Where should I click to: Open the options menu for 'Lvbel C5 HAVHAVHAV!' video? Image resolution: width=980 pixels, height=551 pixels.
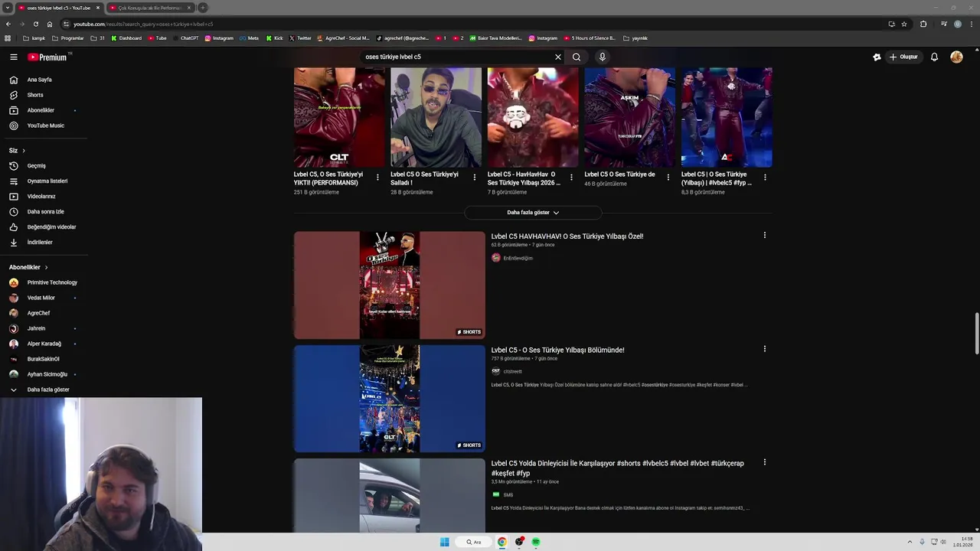[764, 236]
